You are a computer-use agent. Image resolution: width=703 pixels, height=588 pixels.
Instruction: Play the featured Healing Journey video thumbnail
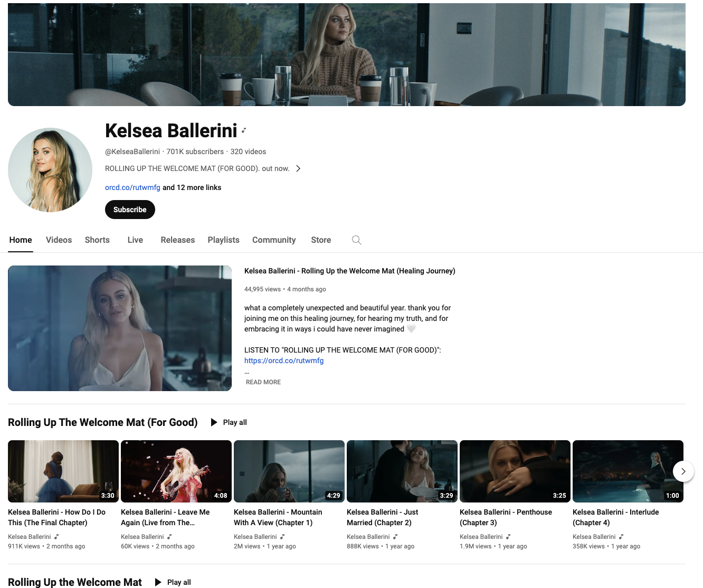click(x=120, y=328)
